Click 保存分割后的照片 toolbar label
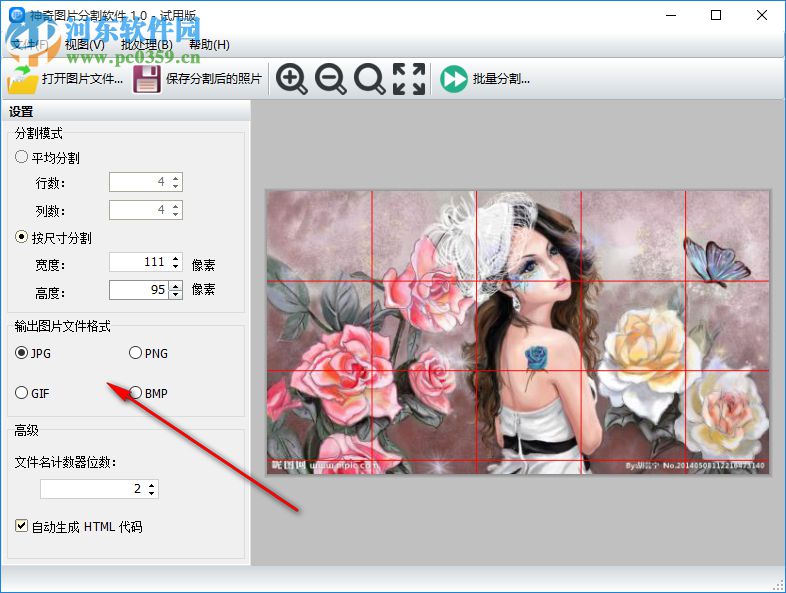Viewport: 786px width, 593px height. click(x=214, y=79)
